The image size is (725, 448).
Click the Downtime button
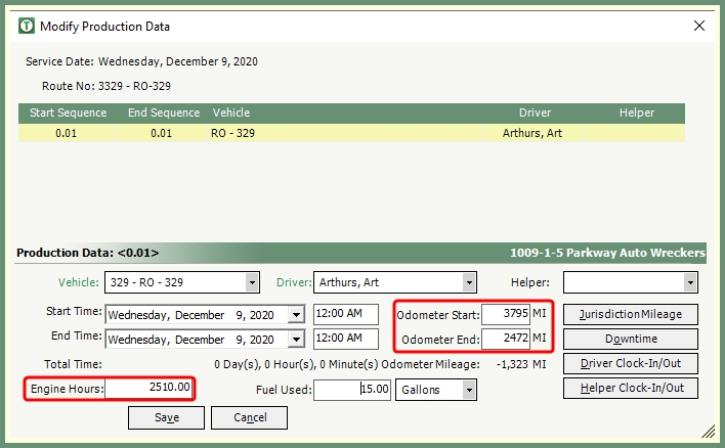(x=630, y=339)
